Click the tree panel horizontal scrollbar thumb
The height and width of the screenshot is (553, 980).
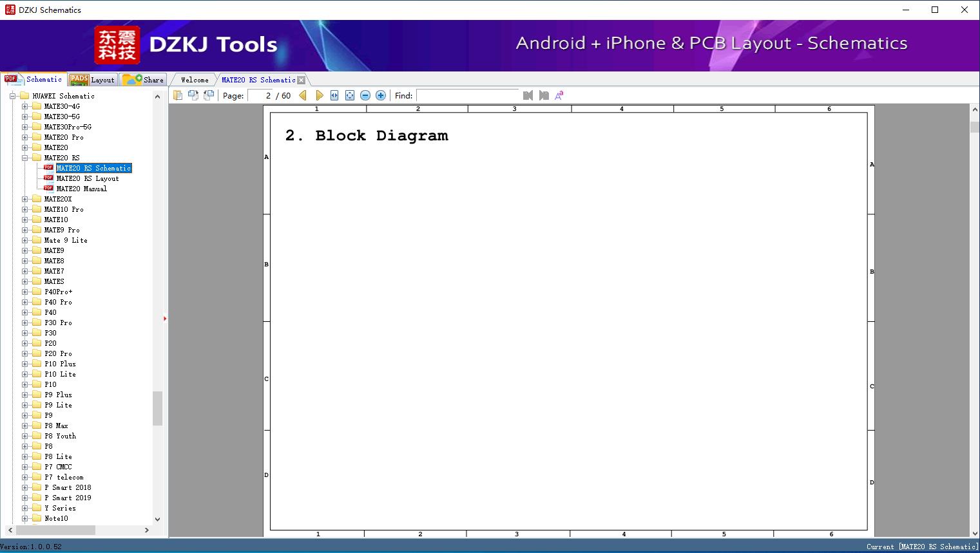click(x=55, y=530)
